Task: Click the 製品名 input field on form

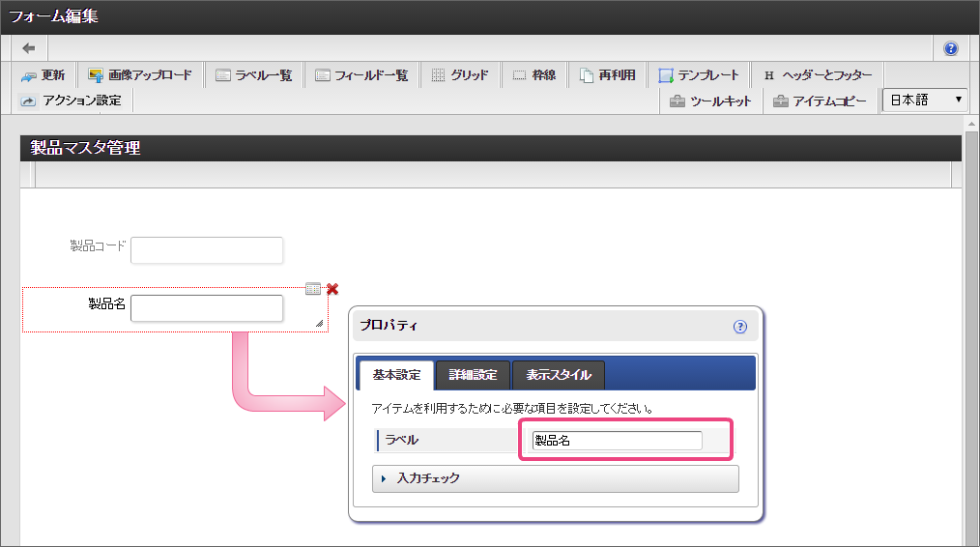Action: tap(207, 308)
